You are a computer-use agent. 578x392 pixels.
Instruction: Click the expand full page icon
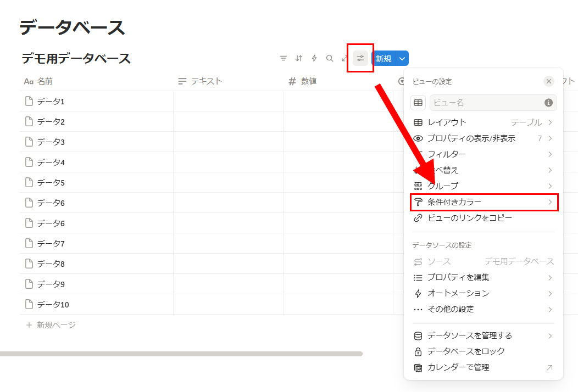pyautogui.click(x=344, y=58)
